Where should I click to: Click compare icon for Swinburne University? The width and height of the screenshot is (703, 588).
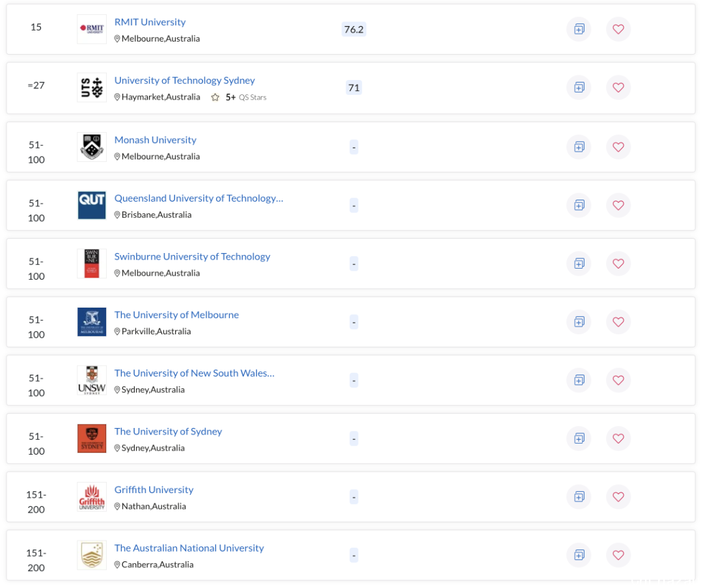click(x=579, y=263)
